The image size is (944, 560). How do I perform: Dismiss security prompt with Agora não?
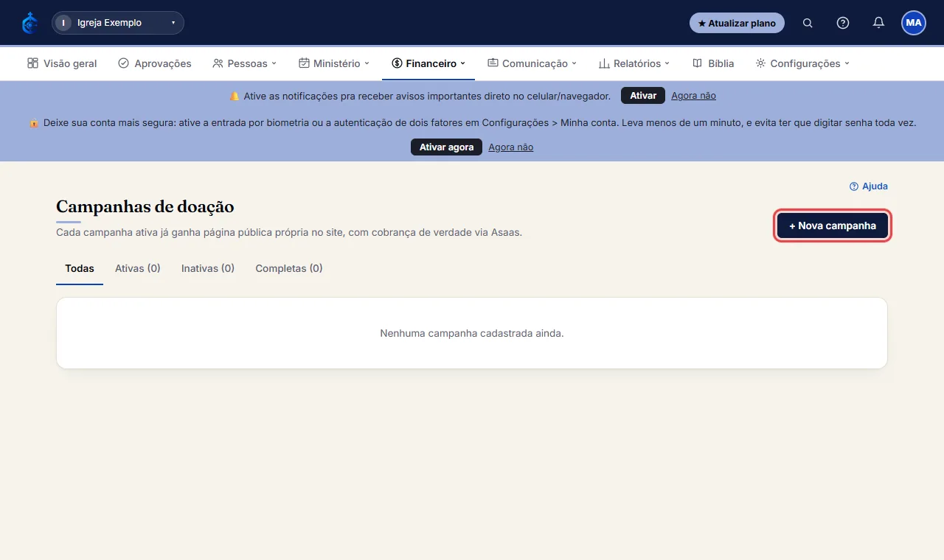pos(511,147)
